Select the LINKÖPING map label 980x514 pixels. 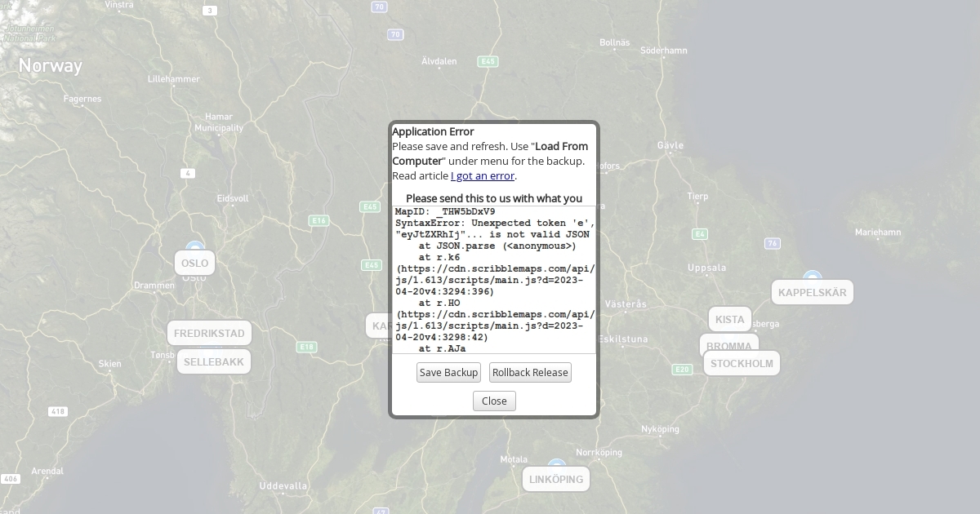tap(555, 479)
